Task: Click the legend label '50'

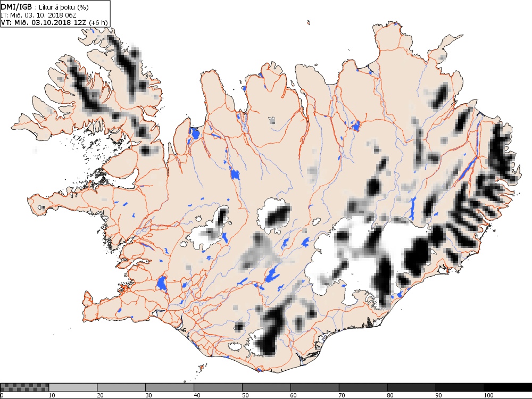Action: [245, 395]
